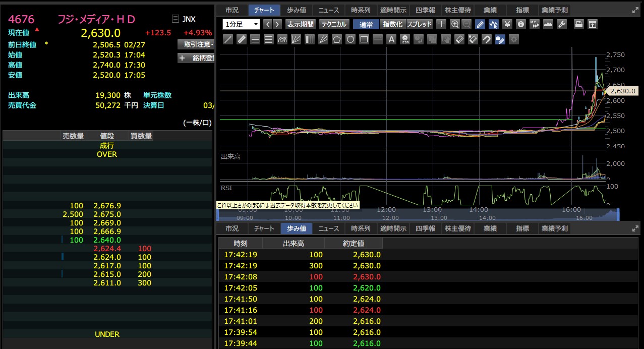The width and height of the screenshot is (644, 349).
Task: Click the 約定値 column header
Action: [x=354, y=243]
